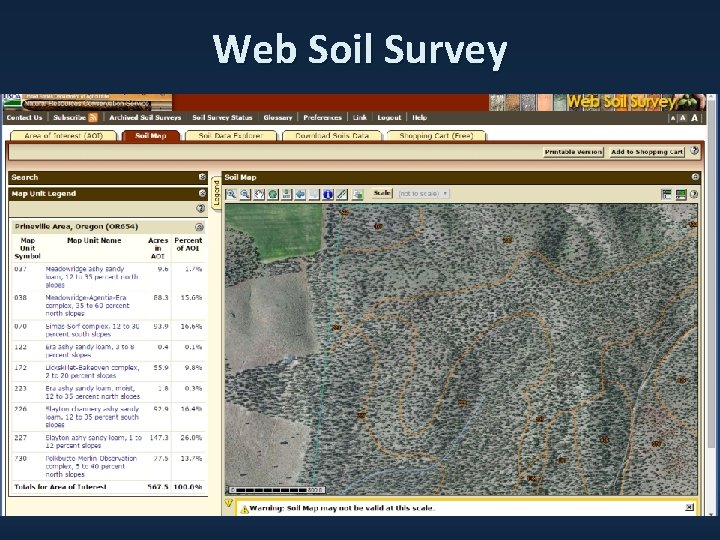Open Meadowridge-Agentia-Era complex map unit
Image resolution: width=720 pixels, height=540 pixels.
pyautogui.click(x=87, y=305)
